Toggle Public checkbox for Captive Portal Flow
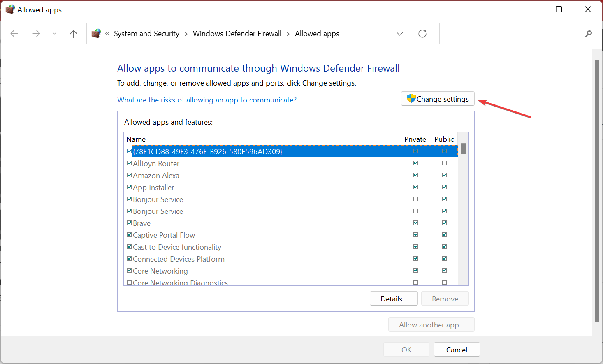The width and height of the screenshot is (603, 364). [x=444, y=235]
